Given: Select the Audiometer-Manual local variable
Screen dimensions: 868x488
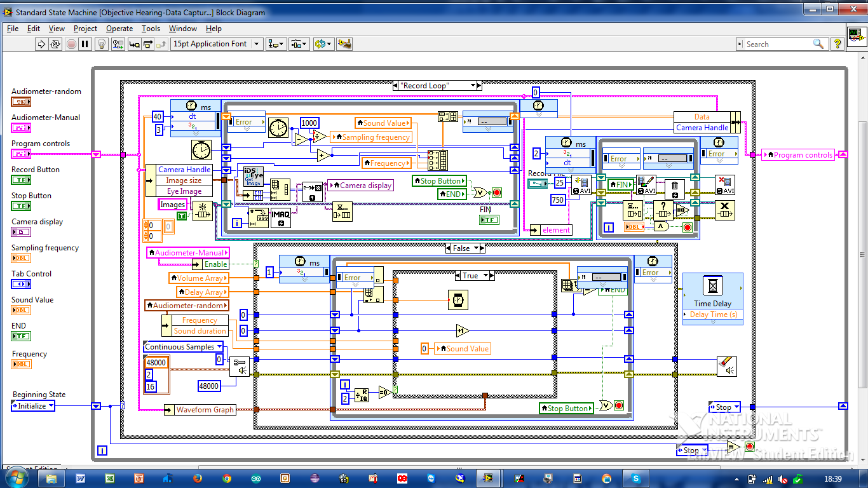Looking at the screenshot, I should click(x=187, y=253).
